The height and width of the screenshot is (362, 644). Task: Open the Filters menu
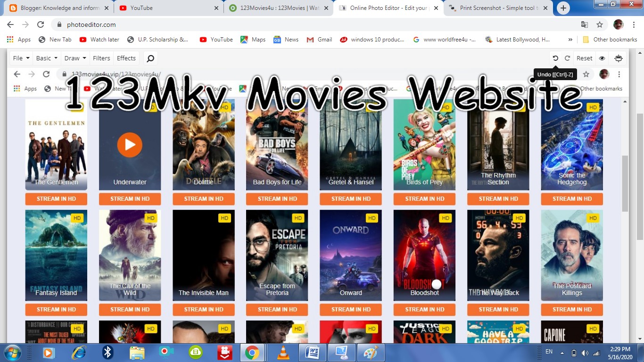(101, 58)
